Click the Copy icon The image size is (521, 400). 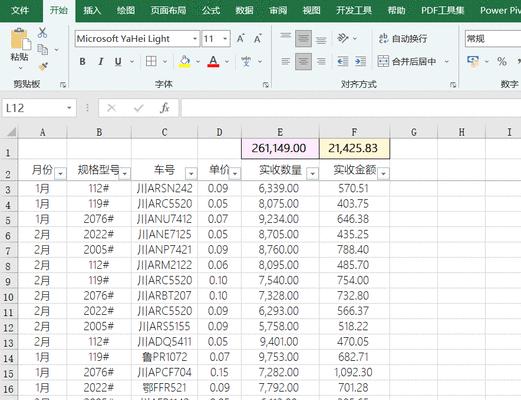(x=43, y=50)
